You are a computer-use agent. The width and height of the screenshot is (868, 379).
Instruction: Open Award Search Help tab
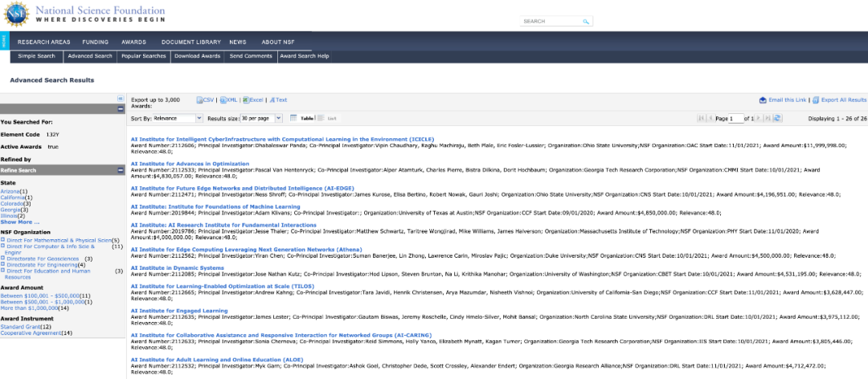pyautogui.click(x=305, y=56)
